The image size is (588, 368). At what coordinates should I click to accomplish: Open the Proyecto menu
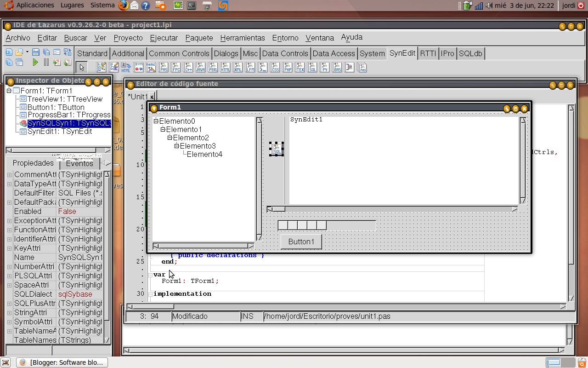click(x=128, y=38)
